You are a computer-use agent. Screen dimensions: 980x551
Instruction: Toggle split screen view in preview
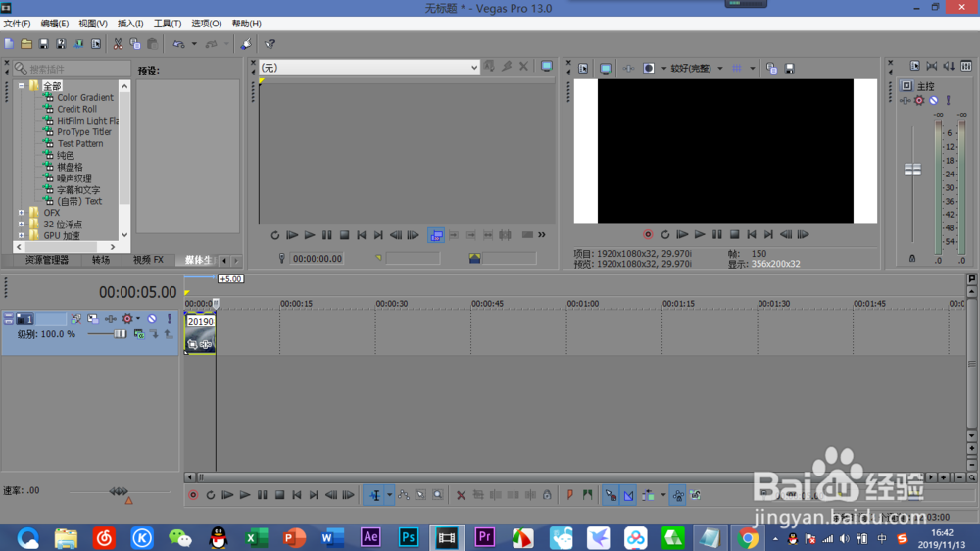tap(648, 69)
